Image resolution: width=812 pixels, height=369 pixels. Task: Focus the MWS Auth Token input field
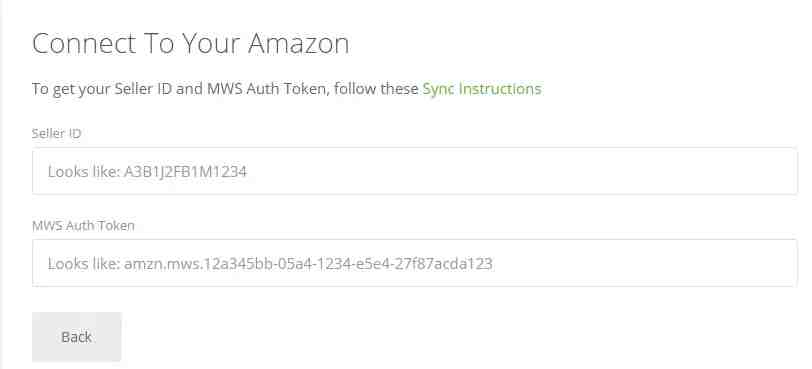pos(414,263)
